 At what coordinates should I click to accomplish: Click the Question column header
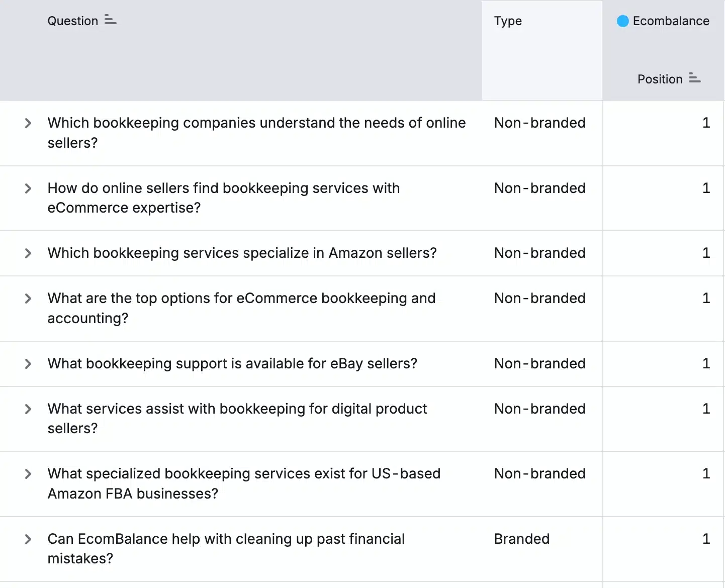coord(72,21)
